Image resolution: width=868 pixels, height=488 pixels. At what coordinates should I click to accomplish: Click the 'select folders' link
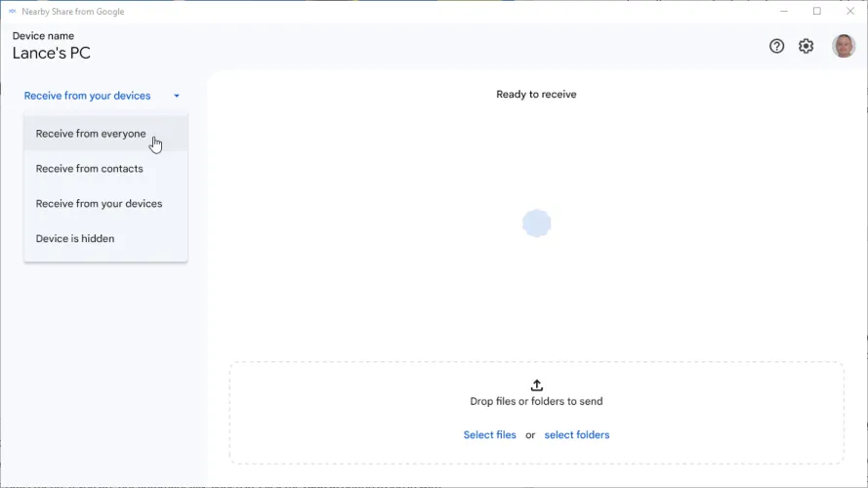[x=576, y=435]
